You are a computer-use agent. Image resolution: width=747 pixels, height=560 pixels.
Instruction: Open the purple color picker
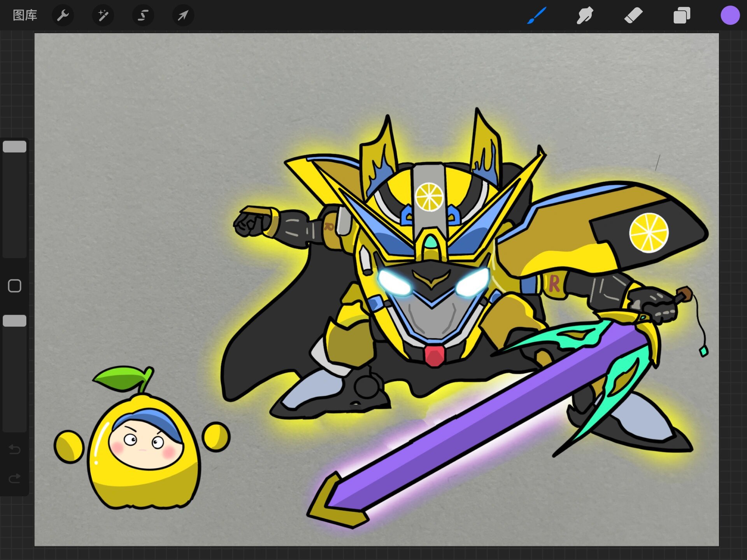pyautogui.click(x=730, y=16)
